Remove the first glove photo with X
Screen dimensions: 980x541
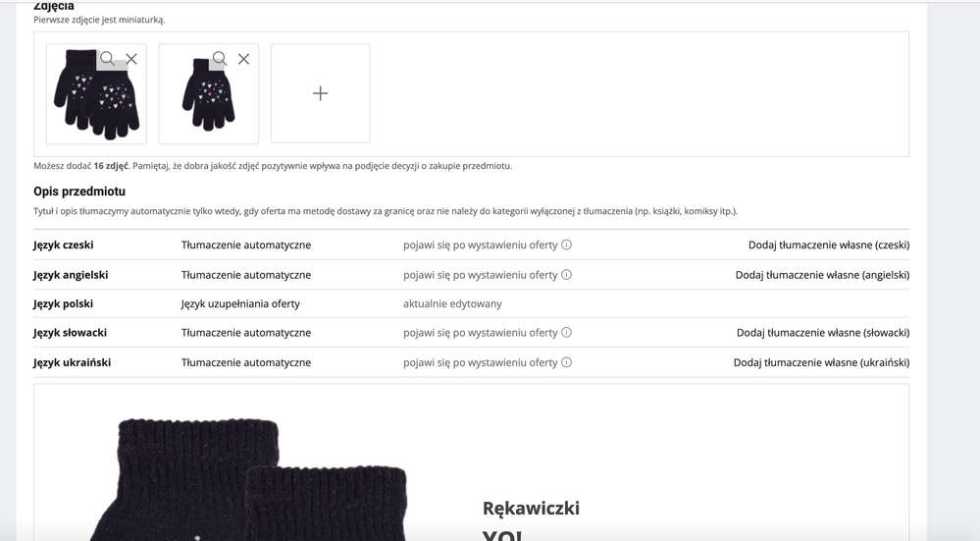click(131, 59)
